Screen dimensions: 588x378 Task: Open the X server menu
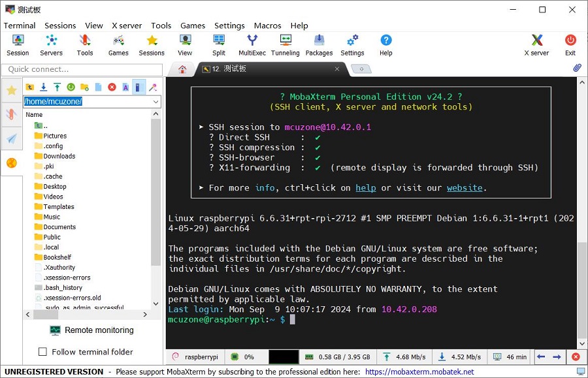point(127,25)
